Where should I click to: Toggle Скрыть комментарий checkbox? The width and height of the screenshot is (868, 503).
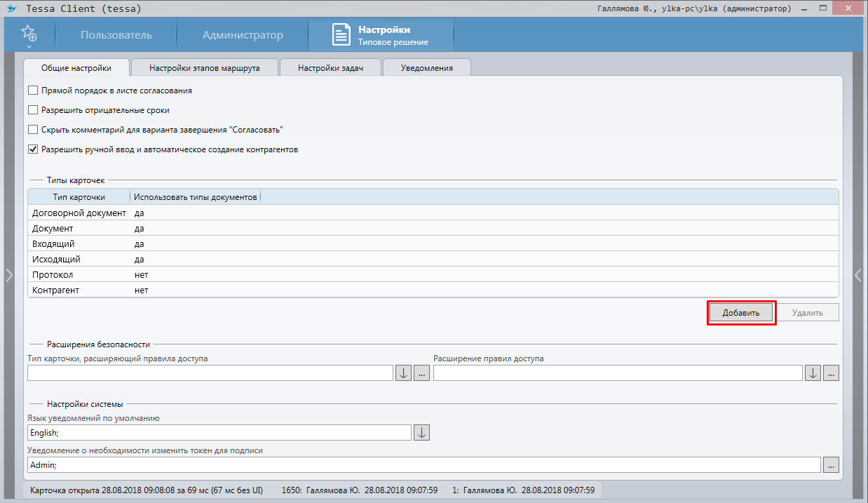click(x=33, y=130)
